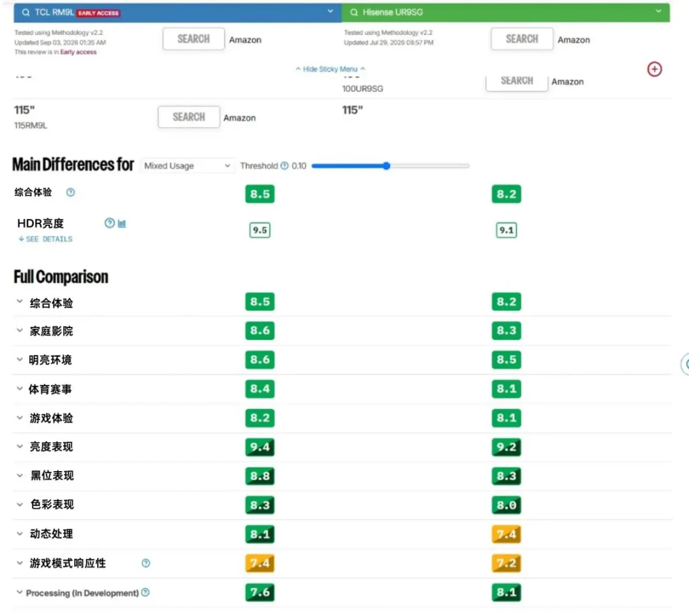
Task: Click help icon beside 游戏模式响应性
Action: [146, 563]
